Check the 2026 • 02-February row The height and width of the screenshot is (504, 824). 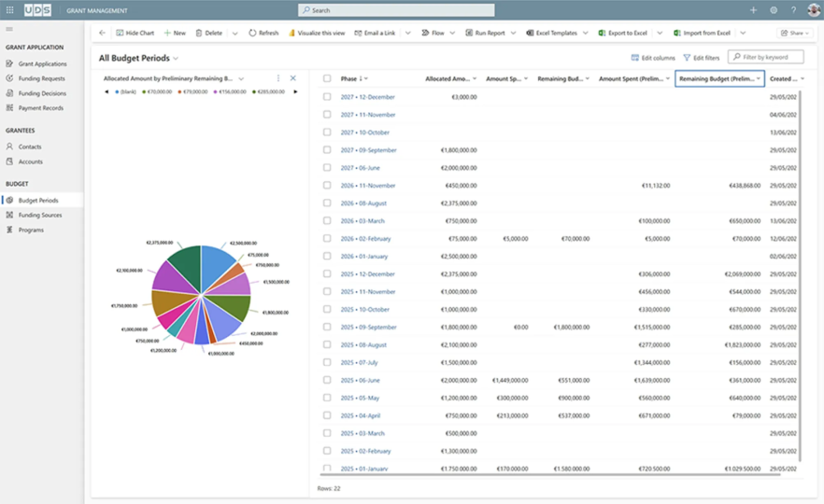[x=327, y=238]
